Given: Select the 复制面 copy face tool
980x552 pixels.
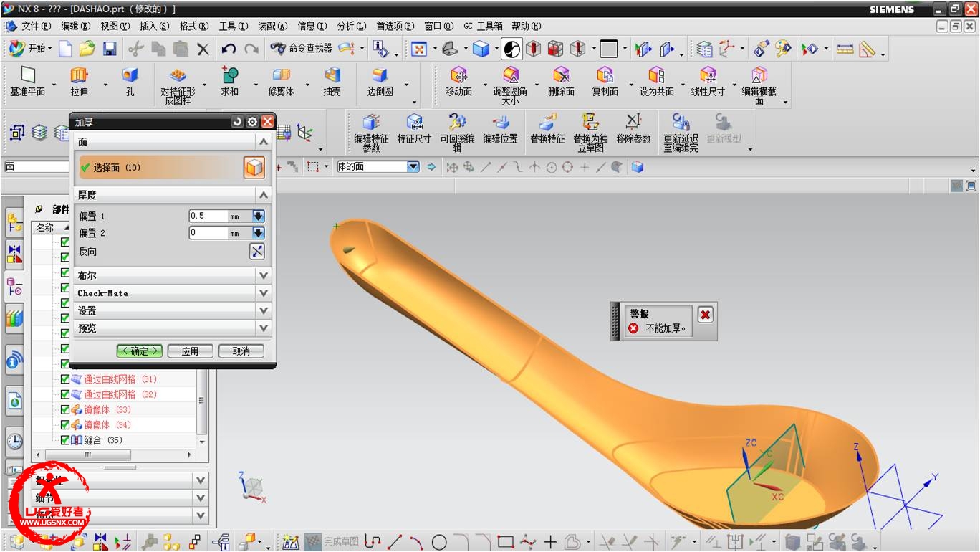Looking at the screenshot, I should 605,82.
